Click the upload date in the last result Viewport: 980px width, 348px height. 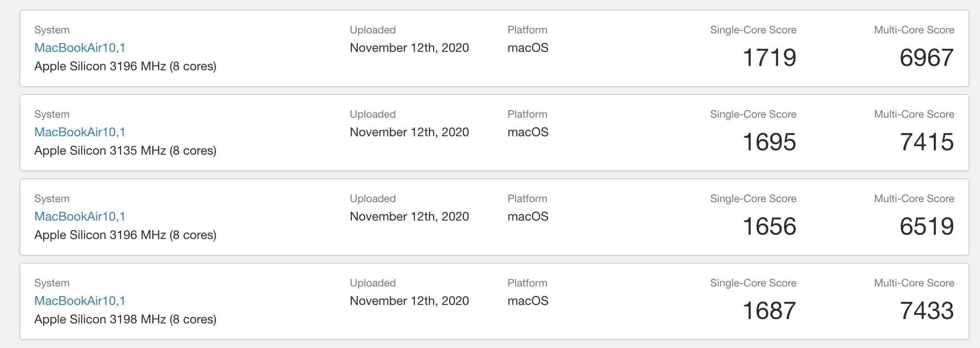pos(409,301)
